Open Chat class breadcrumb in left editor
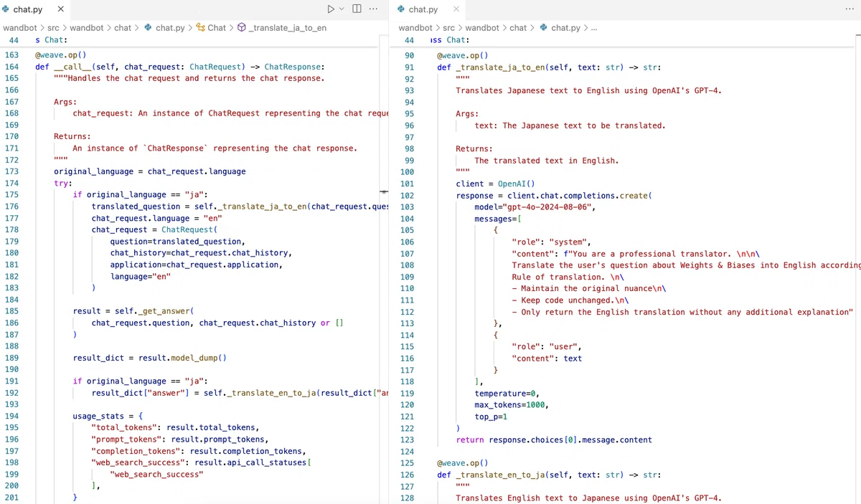Screen dimensions: 861x504 coord(217,28)
